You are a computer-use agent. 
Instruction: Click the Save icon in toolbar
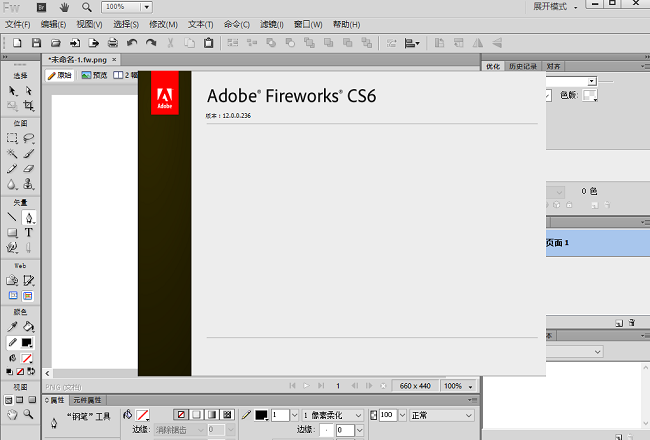click(x=36, y=43)
